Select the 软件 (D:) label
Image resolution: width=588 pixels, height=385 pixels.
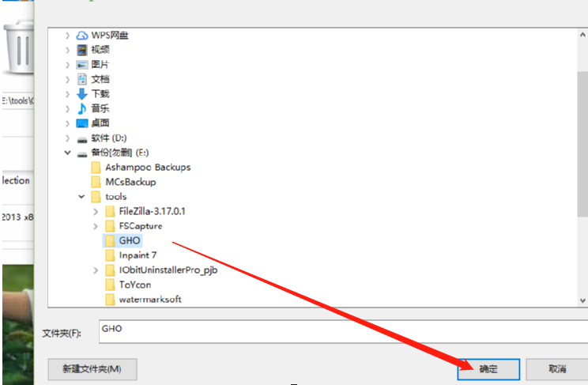(x=109, y=138)
